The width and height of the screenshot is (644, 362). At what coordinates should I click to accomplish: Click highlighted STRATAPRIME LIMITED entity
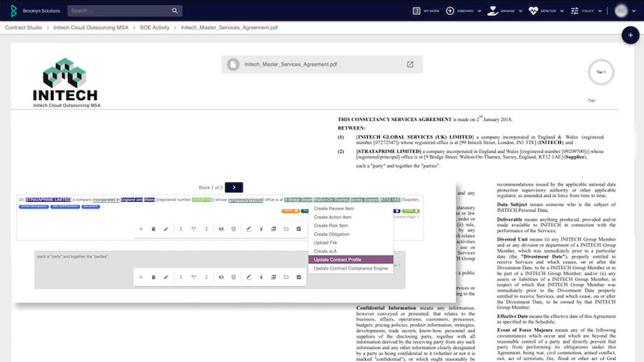click(x=48, y=200)
